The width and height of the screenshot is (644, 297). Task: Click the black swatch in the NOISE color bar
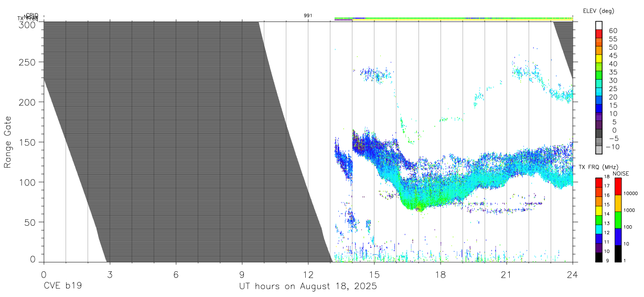point(618,254)
